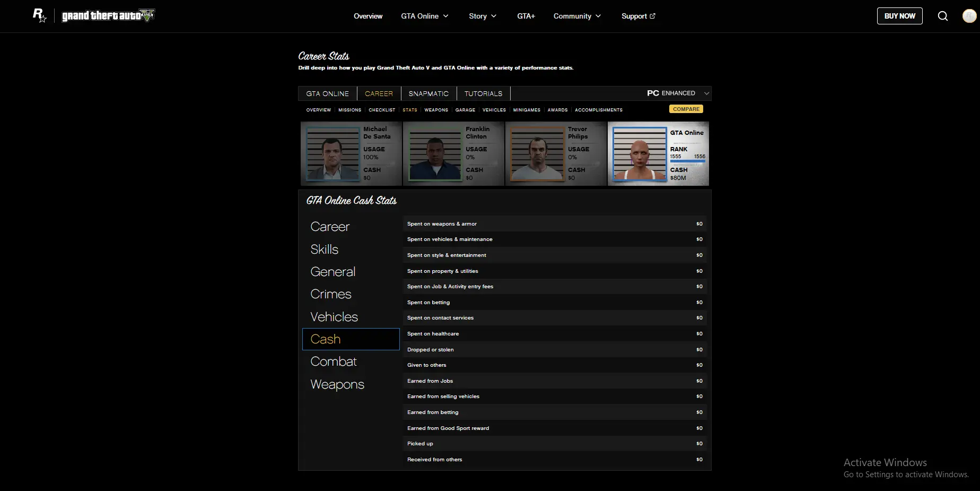Select Franklin Clinton mugshot card

pyautogui.click(x=453, y=153)
